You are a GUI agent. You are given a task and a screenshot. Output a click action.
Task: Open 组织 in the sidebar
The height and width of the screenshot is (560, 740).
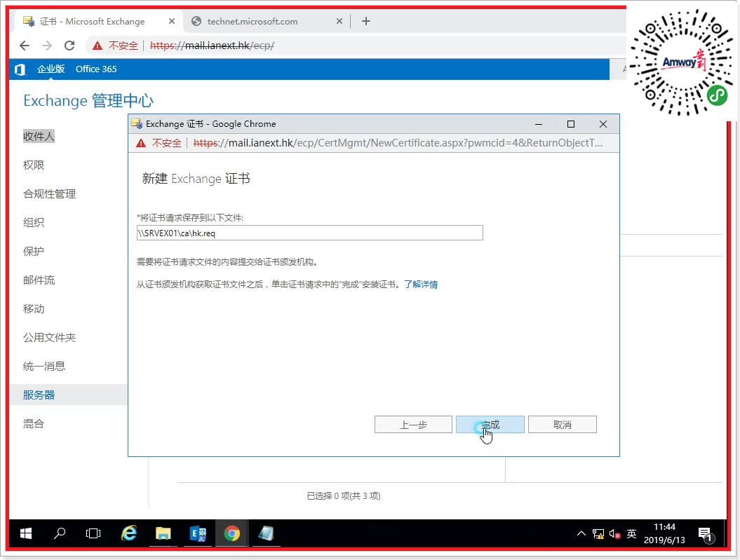click(x=34, y=222)
